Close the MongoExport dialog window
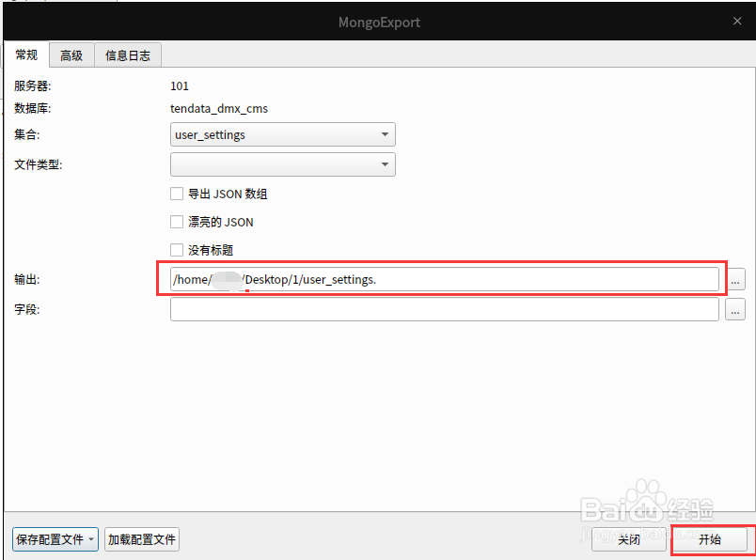Viewport: 756px width, 560px height. click(737, 22)
